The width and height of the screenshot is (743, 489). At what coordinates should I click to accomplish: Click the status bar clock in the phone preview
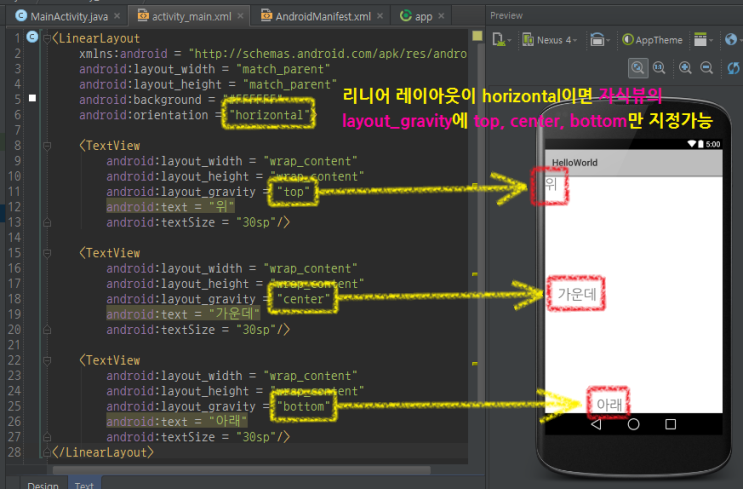pyautogui.click(x=713, y=144)
